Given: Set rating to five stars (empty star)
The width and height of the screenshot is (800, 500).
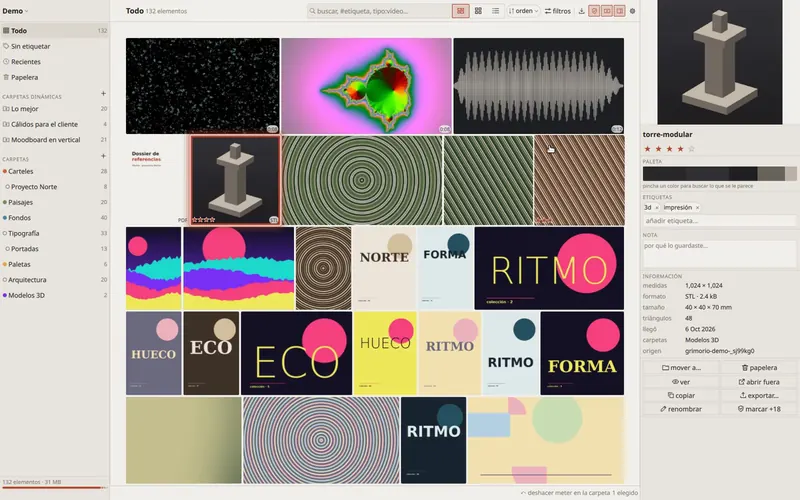Looking at the screenshot, I should pos(691,149).
